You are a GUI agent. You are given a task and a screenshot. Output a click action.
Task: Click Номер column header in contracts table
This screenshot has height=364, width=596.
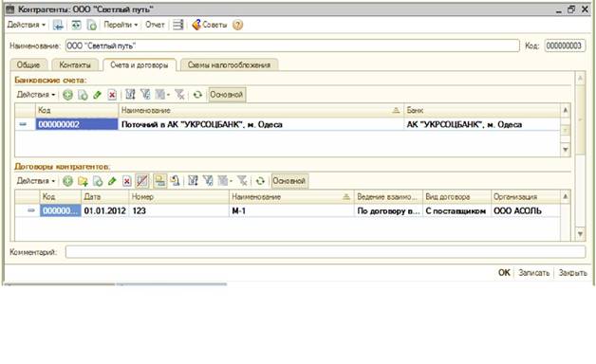click(x=178, y=197)
